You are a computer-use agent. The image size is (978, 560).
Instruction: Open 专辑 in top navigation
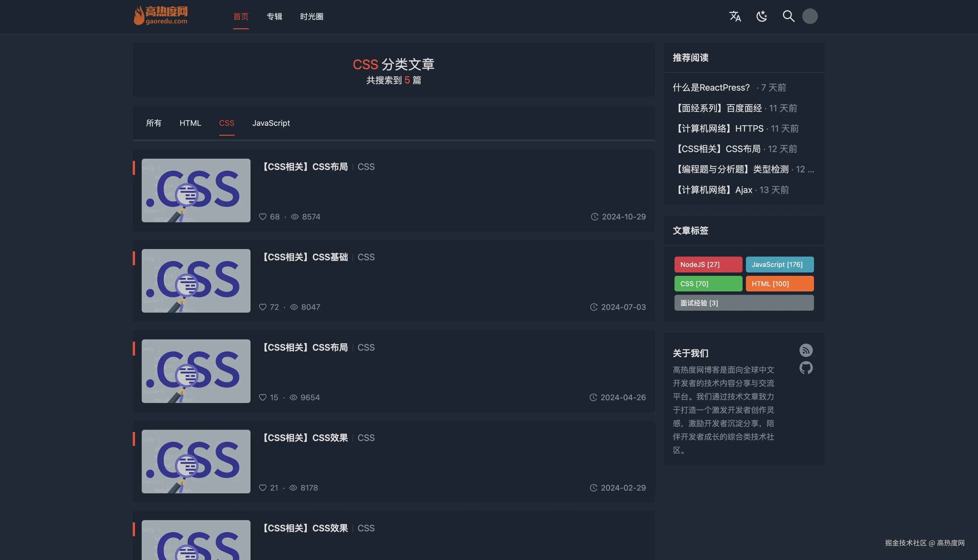pos(274,16)
